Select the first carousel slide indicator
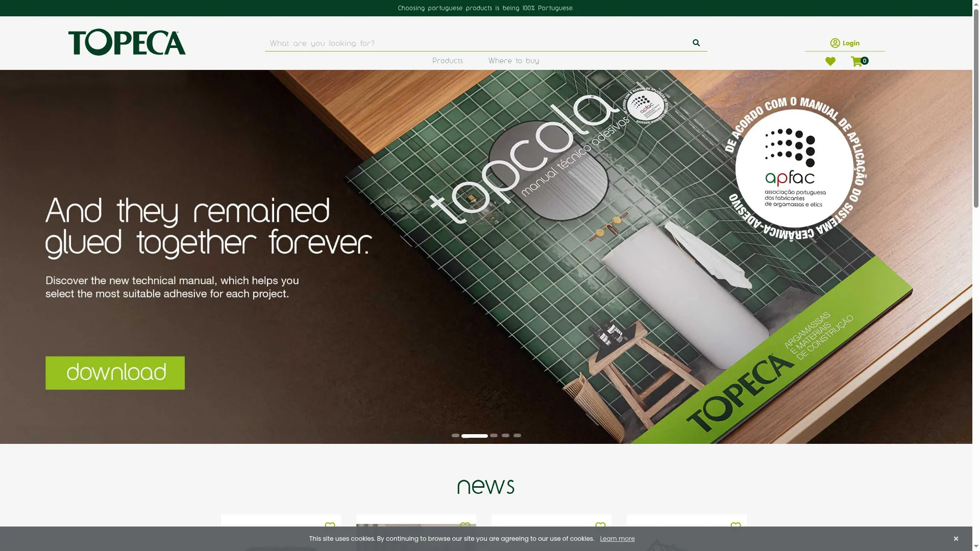Image resolution: width=980 pixels, height=551 pixels. click(455, 436)
